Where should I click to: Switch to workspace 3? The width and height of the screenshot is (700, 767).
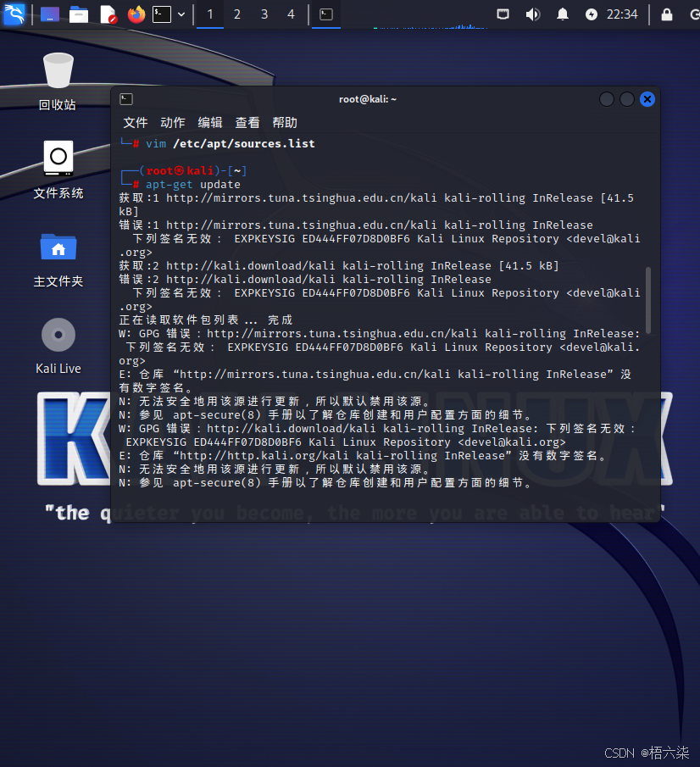(264, 14)
